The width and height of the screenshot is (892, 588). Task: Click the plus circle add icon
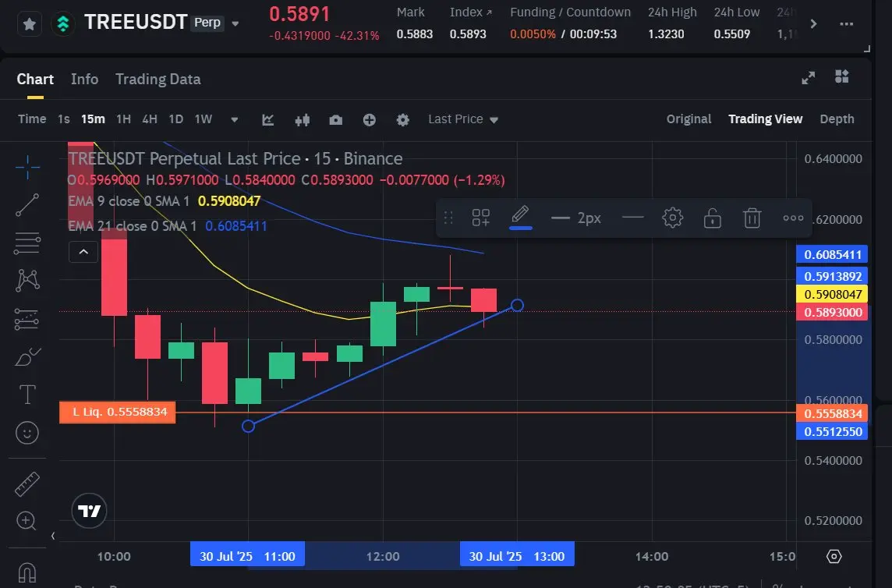[x=370, y=119]
